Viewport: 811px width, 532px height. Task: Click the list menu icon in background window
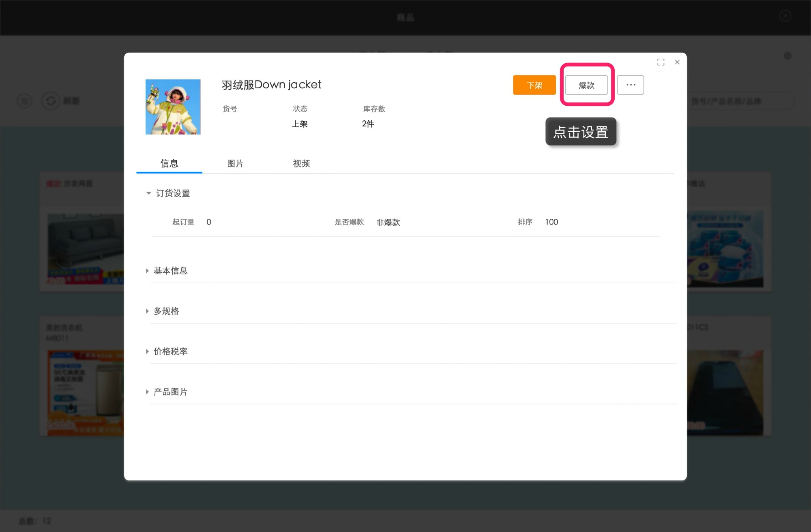(x=24, y=101)
